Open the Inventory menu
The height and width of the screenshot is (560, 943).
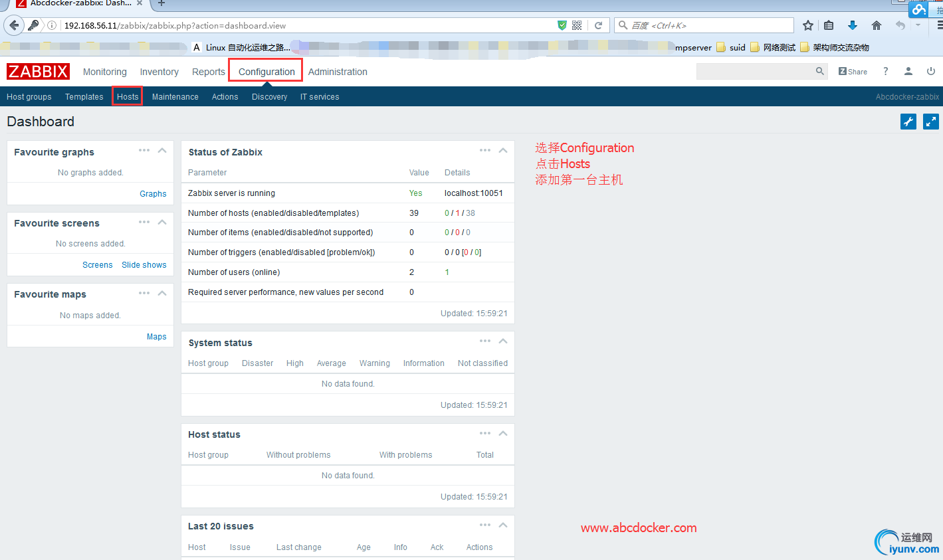point(159,72)
